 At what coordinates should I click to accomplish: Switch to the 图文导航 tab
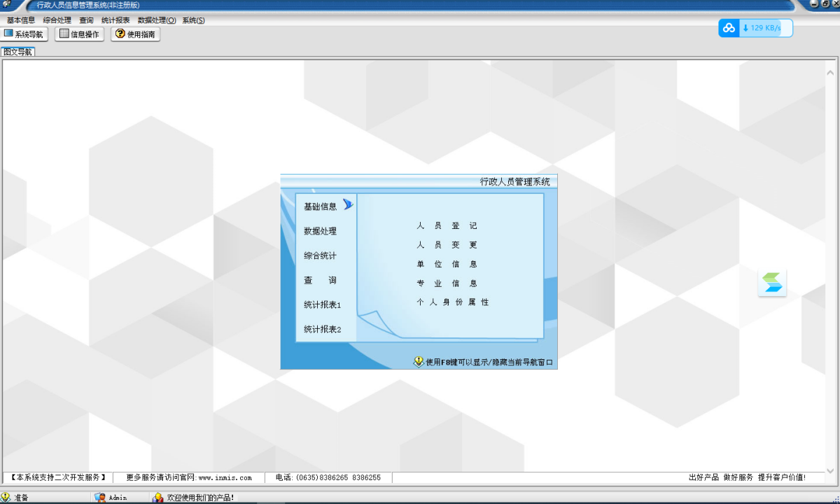pos(17,52)
